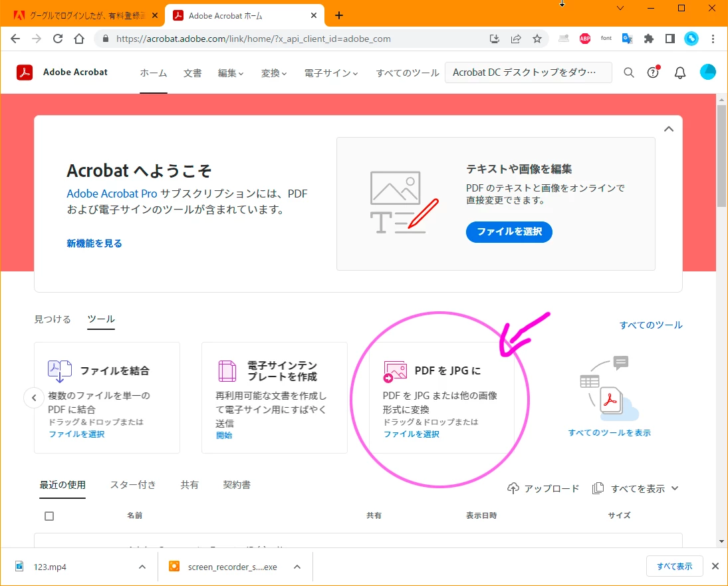Tick the select-all checkbox in file list header
The image size is (728, 586).
(x=49, y=516)
